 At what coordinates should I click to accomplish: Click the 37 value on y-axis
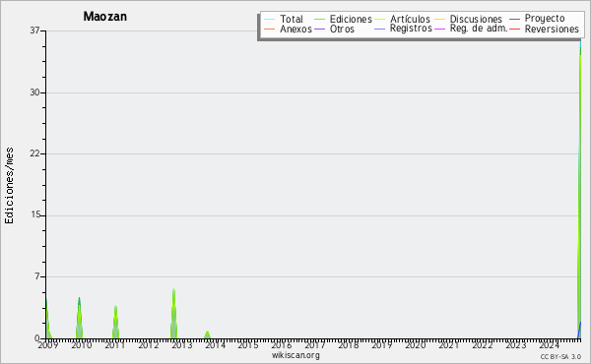click(x=35, y=30)
